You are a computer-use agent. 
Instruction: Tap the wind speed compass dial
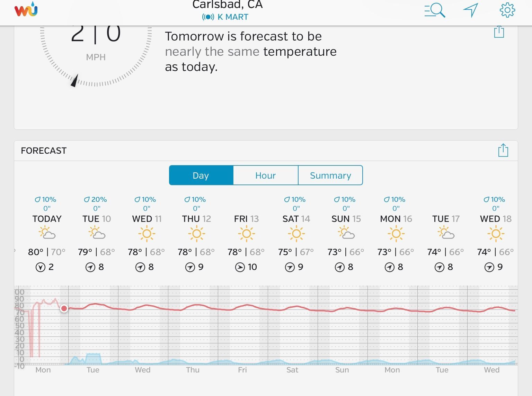point(96,52)
